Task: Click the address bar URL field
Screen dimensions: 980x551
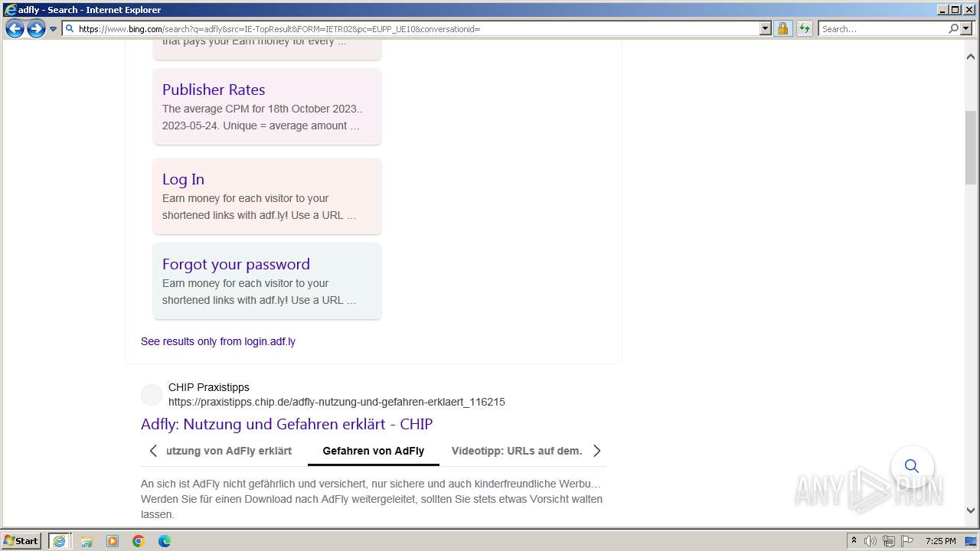Action: tap(411, 29)
